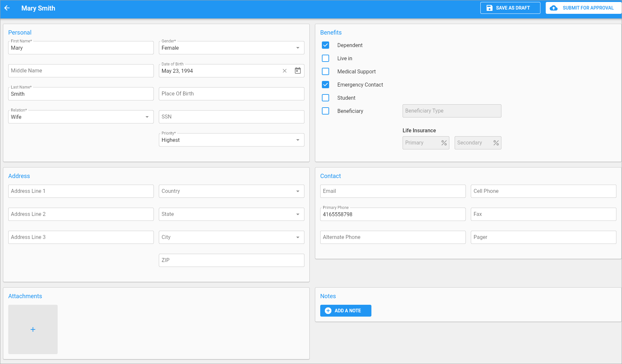
Task: Click Address Line 3 field
Action: 81,237
